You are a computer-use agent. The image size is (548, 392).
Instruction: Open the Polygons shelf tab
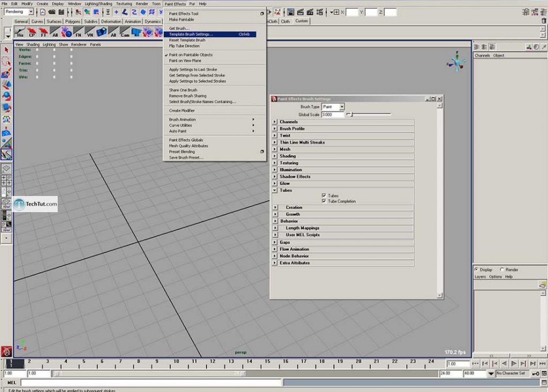tap(72, 21)
